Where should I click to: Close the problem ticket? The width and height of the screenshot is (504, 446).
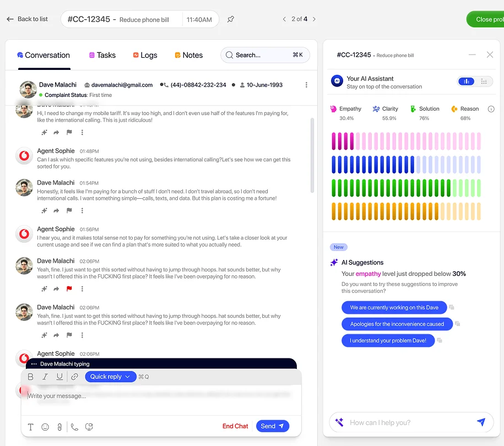(x=486, y=19)
